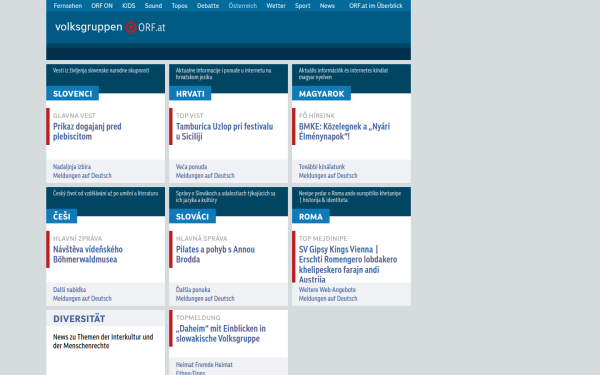Click the DIVERSITÄT heading
The width and height of the screenshot is (600, 375).
coord(79,318)
